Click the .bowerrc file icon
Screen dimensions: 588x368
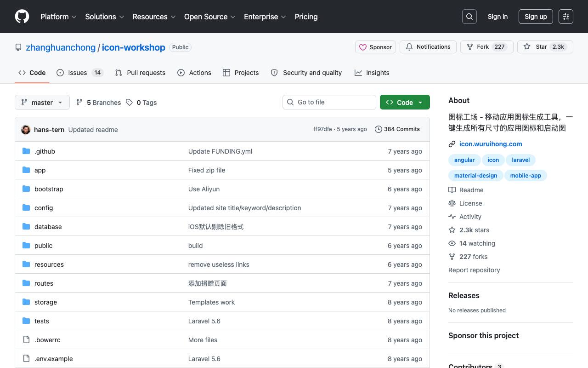pyautogui.click(x=26, y=340)
